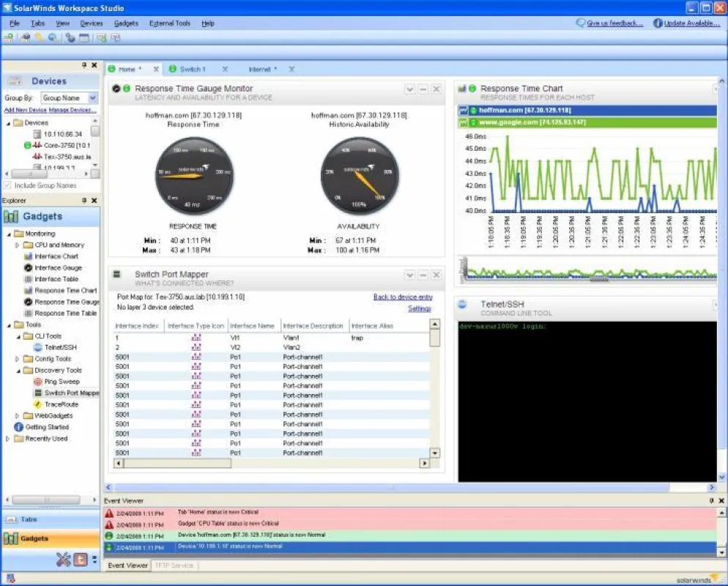728x586 pixels.
Task: Click the magnifier search icon in the toolbar
Action: (53, 38)
